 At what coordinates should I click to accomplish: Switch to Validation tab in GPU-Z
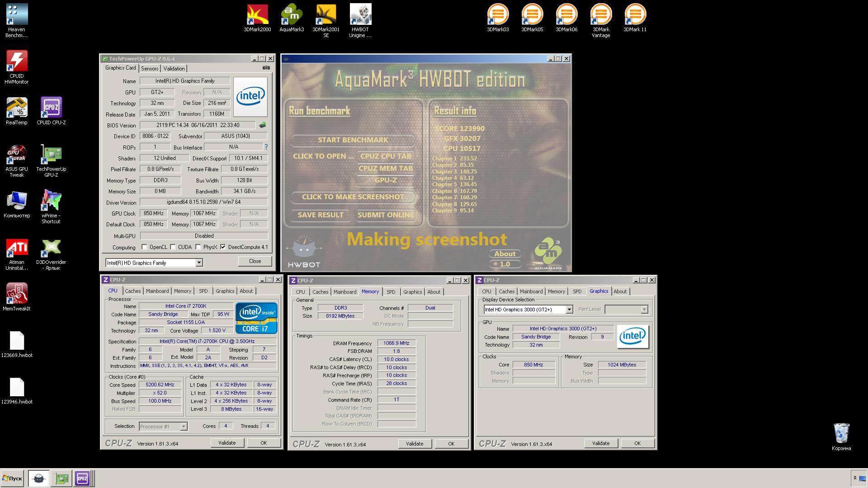point(174,69)
